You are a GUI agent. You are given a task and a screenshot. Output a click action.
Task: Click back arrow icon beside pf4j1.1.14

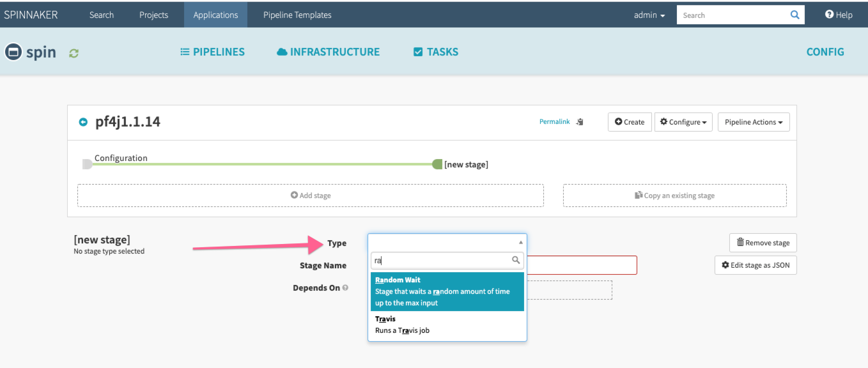coord(83,122)
